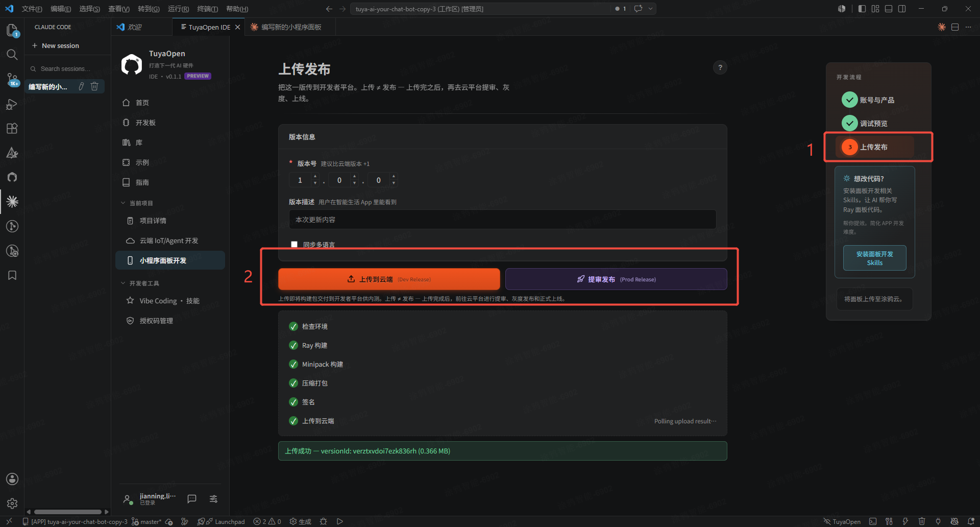Open Run and Debug view
The image size is (980, 527).
[x=12, y=104]
